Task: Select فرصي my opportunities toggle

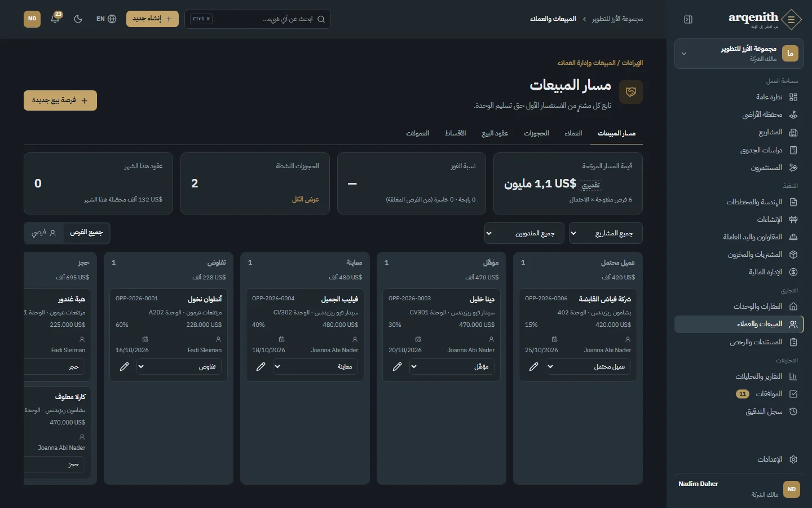Action: coord(44,233)
